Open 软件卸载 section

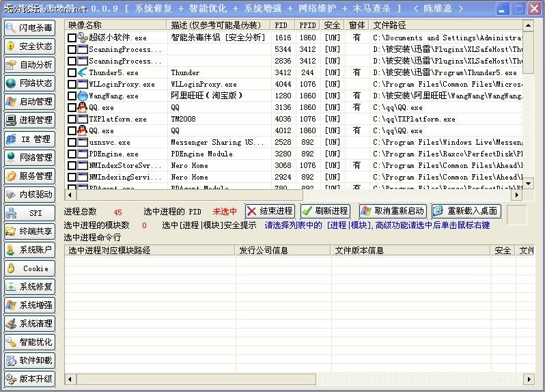click(x=30, y=361)
